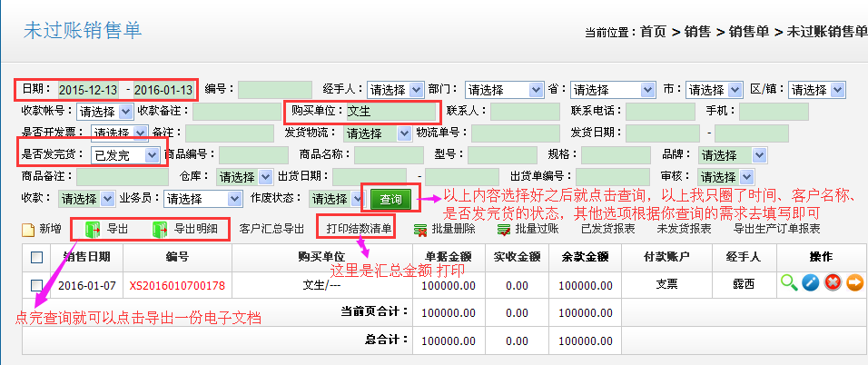Toggle the select-all checkbox in table header
The height and width of the screenshot is (365, 868).
[x=37, y=257]
